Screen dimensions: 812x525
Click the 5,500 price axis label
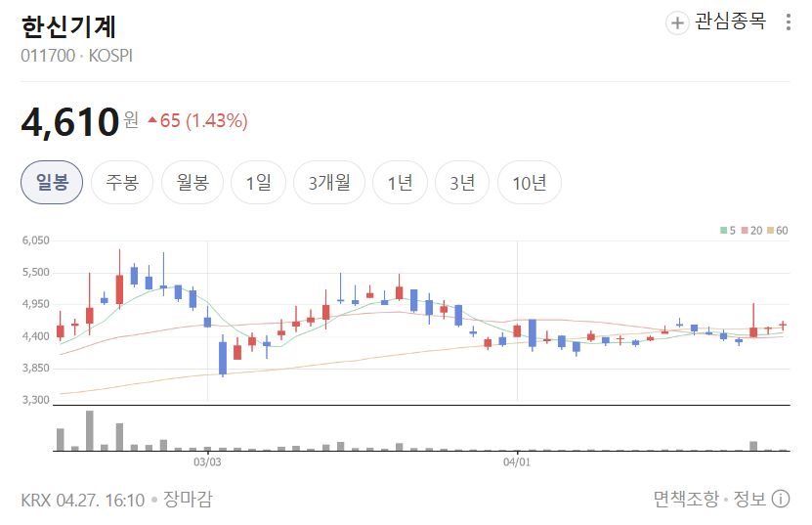36,272
